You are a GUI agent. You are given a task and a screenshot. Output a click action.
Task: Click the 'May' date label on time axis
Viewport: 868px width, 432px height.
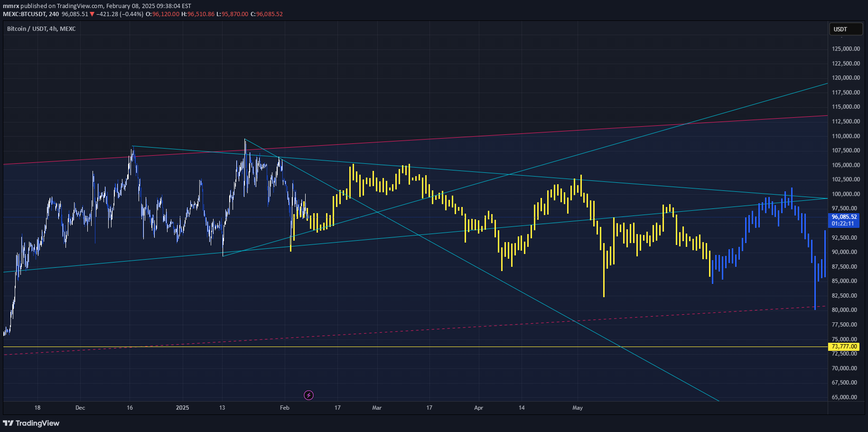pos(578,408)
